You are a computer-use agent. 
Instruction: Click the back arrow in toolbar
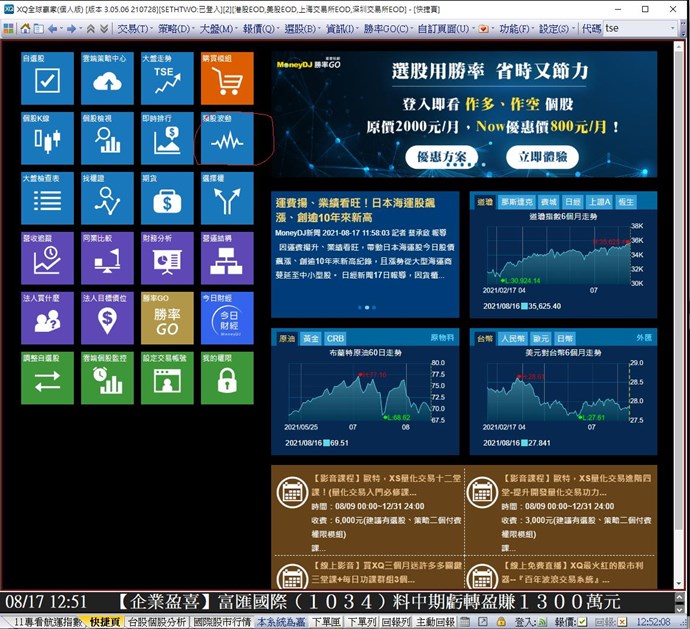(52, 29)
